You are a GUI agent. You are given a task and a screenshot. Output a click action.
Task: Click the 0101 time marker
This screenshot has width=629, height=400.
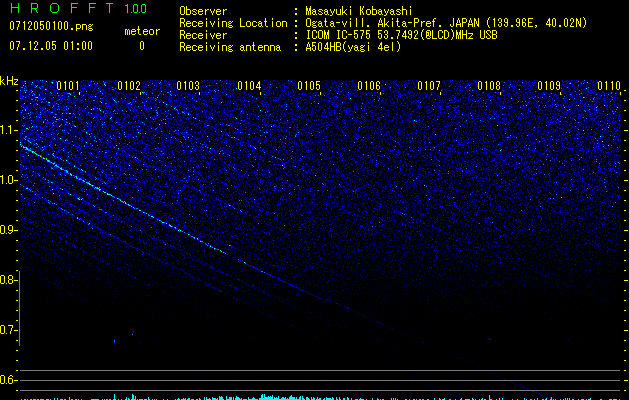[x=68, y=86]
